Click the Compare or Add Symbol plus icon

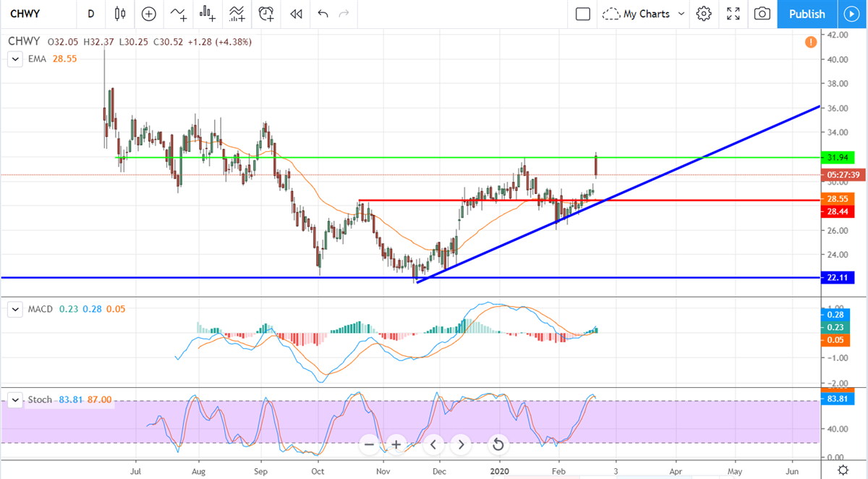tap(149, 14)
